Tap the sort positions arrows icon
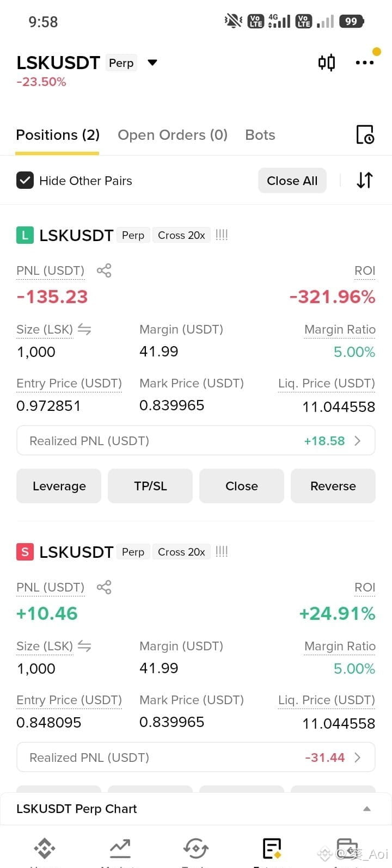 (x=365, y=180)
